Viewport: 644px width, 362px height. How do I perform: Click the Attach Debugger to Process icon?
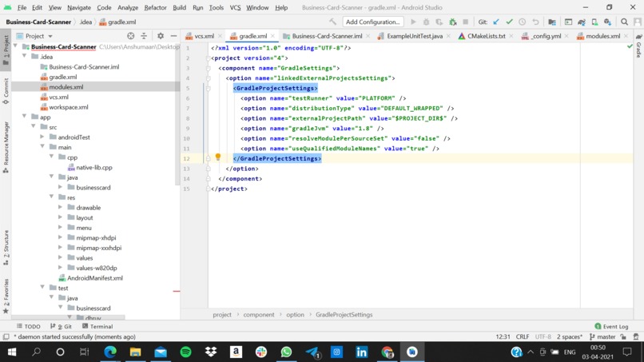point(452,22)
